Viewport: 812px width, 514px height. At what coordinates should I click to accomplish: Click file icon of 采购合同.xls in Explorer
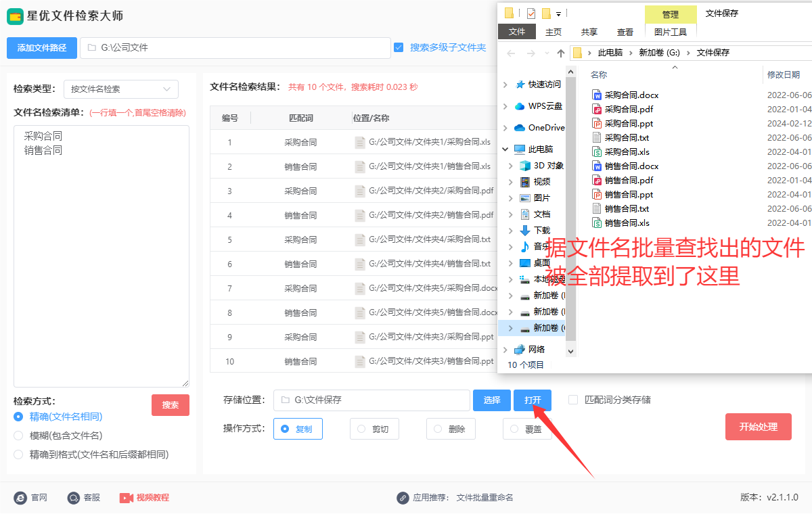[x=597, y=151]
